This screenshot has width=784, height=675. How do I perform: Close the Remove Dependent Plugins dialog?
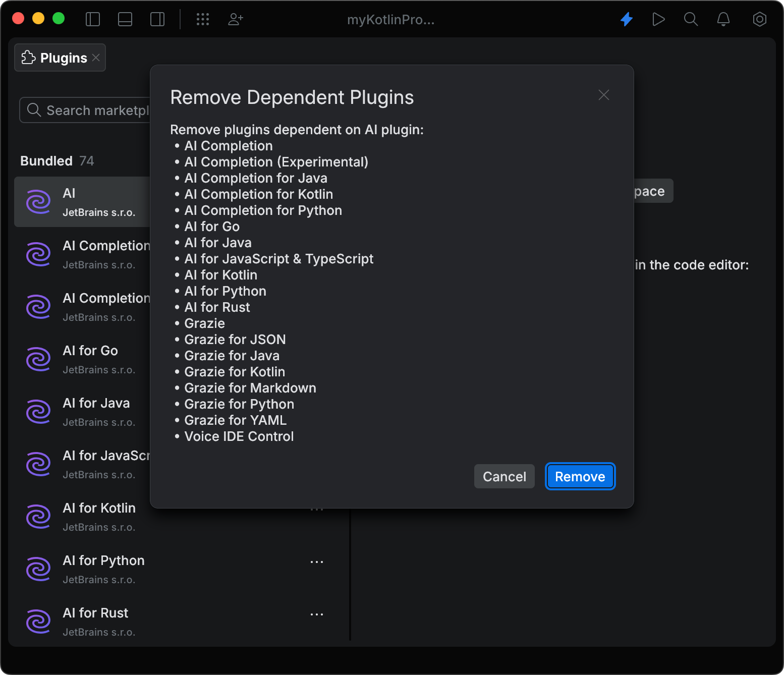point(603,95)
